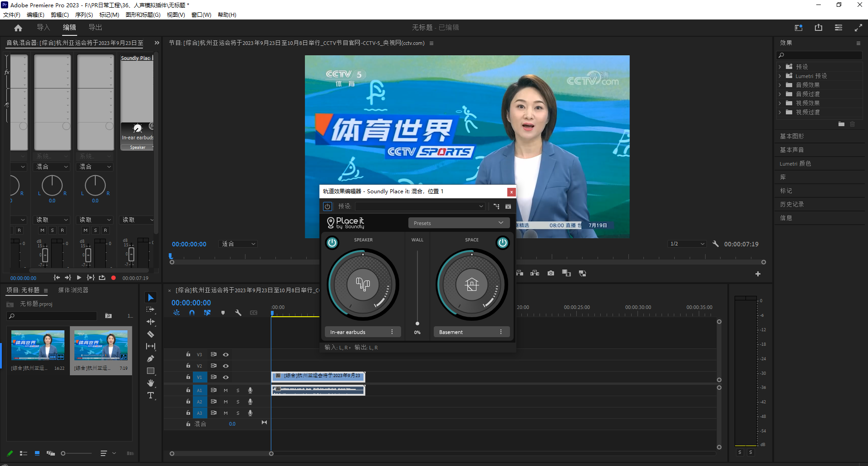Select the Pen tool

click(x=151, y=359)
